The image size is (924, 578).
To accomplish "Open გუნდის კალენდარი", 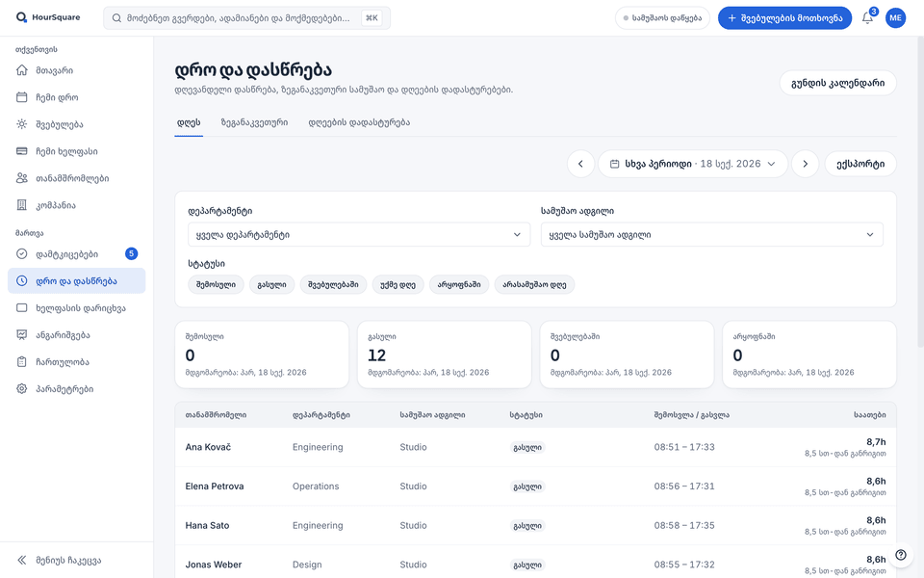I will tap(838, 83).
